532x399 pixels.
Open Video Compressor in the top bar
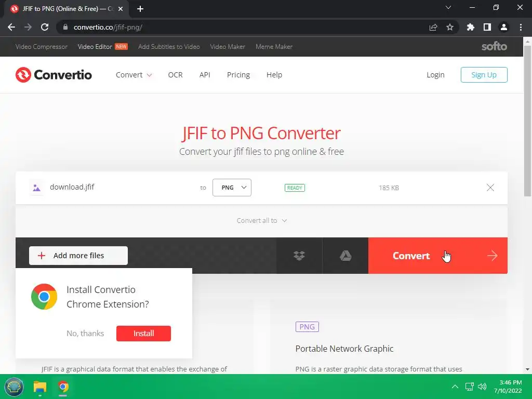42,46
